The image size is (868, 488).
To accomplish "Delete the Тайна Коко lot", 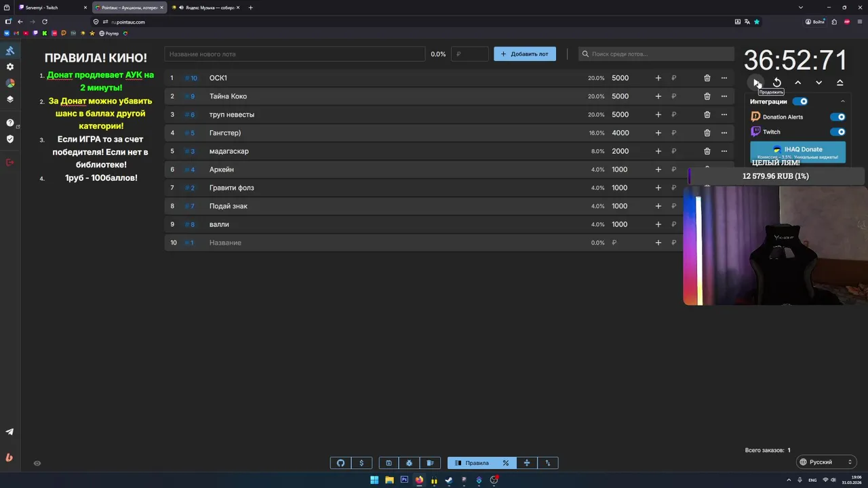I will 707,96.
